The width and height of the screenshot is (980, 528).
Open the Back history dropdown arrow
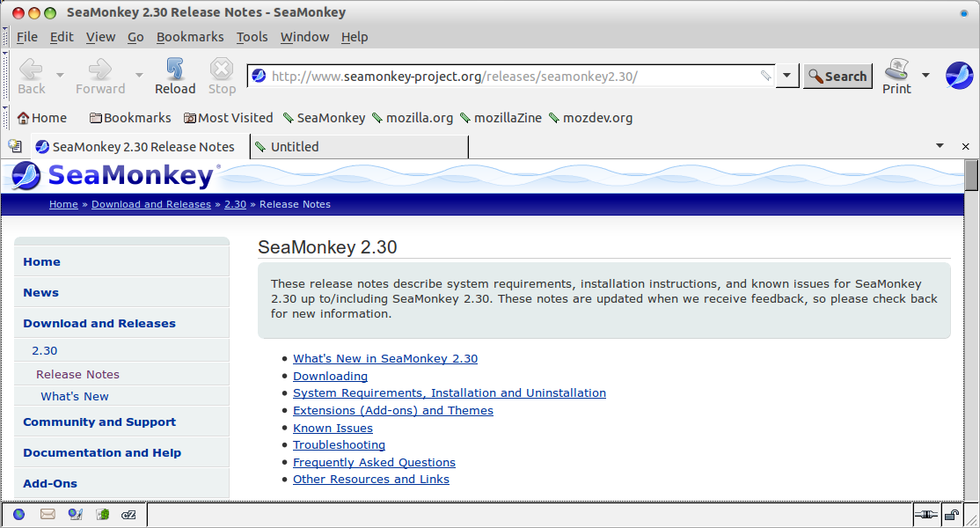60,75
